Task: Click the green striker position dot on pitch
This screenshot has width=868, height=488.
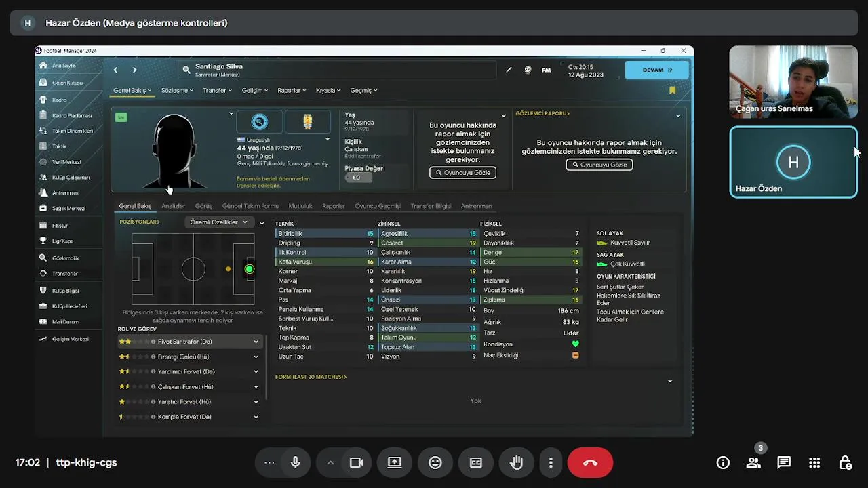Action: [x=249, y=269]
